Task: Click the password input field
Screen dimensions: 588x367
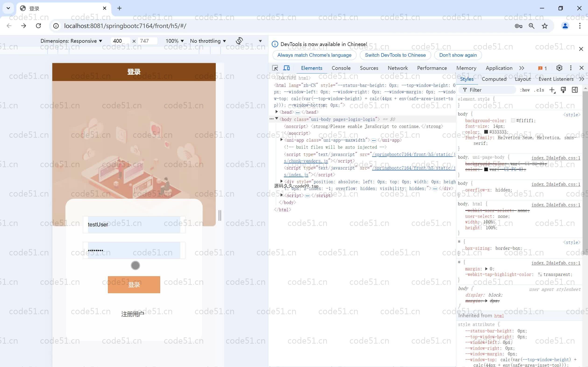Action: point(134,250)
